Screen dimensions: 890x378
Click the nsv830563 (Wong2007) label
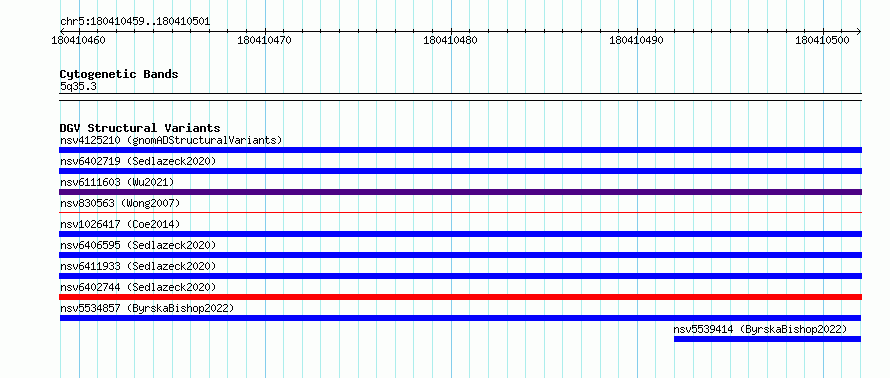[x=120, y=203]
